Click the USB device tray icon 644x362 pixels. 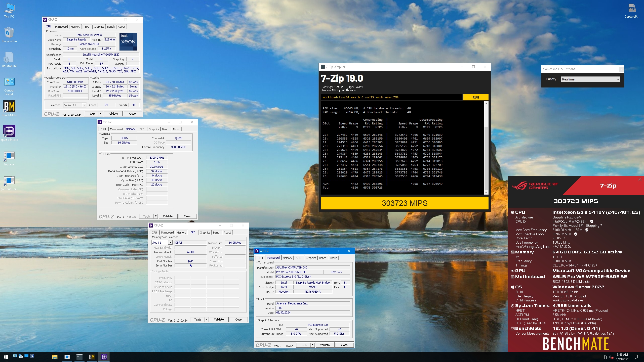605,357
